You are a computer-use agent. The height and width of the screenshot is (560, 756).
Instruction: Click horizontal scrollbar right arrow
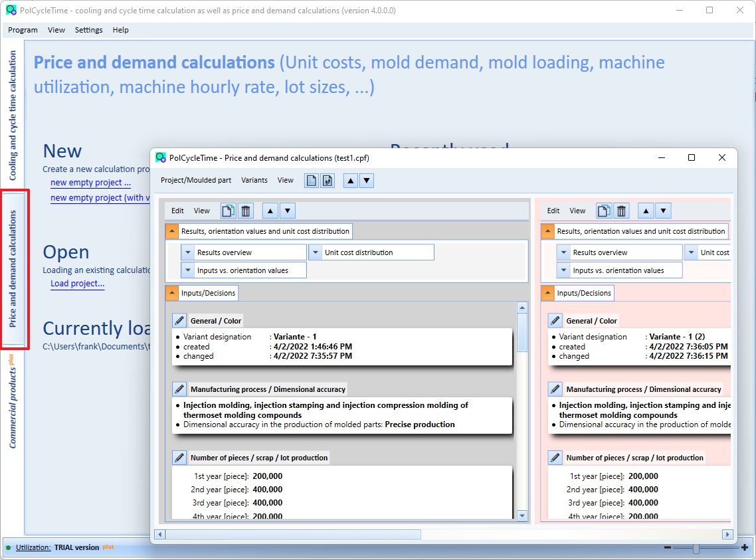click(x=727, y=535)
